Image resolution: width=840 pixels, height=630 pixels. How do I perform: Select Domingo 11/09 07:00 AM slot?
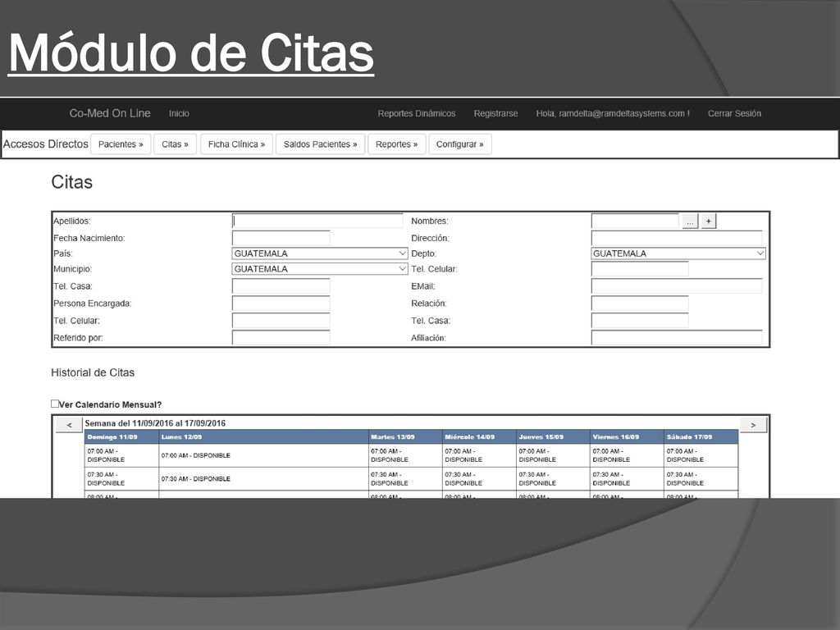tap(121, 455)
